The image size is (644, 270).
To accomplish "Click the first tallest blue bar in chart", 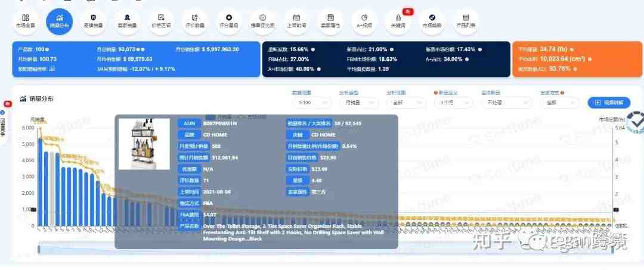I will pyautogui.click(x=41, y=182).
